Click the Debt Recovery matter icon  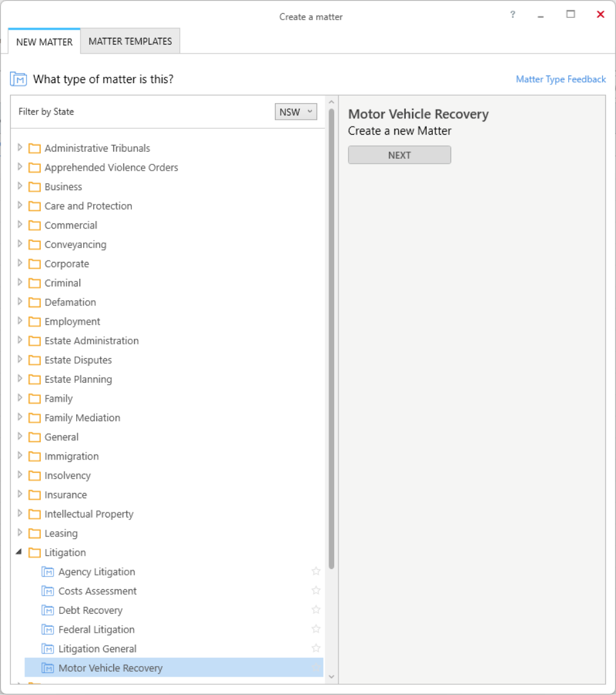(47, 611)
